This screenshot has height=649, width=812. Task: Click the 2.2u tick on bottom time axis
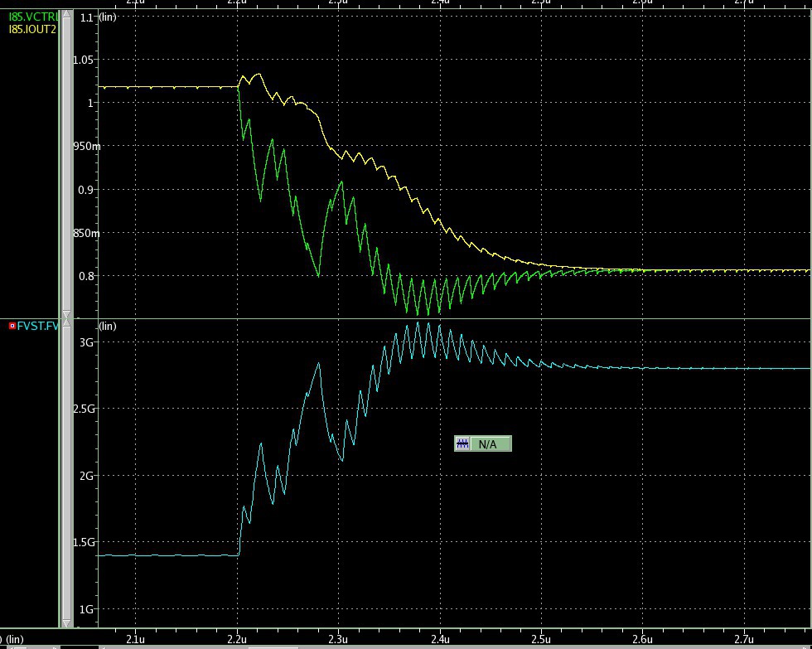(x=237, y=639)
